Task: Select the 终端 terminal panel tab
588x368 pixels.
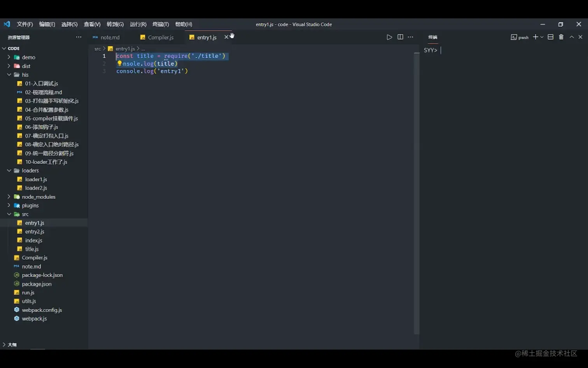Action: click(433, 37)
